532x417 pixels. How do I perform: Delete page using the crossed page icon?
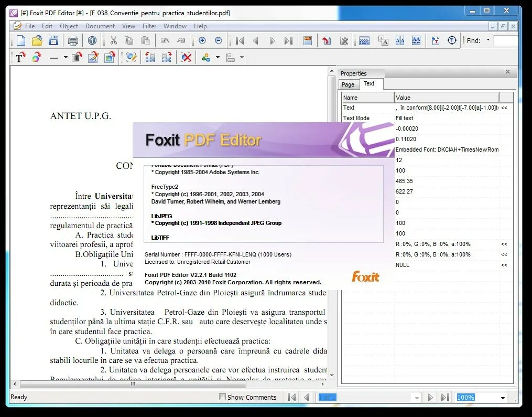pyautogui.click(x=344, y=41)
